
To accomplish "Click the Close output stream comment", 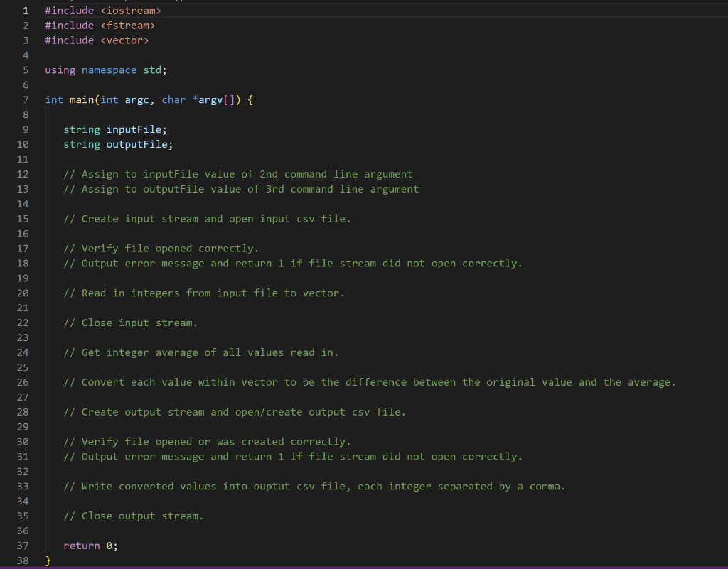I will [x=132, y=516].
